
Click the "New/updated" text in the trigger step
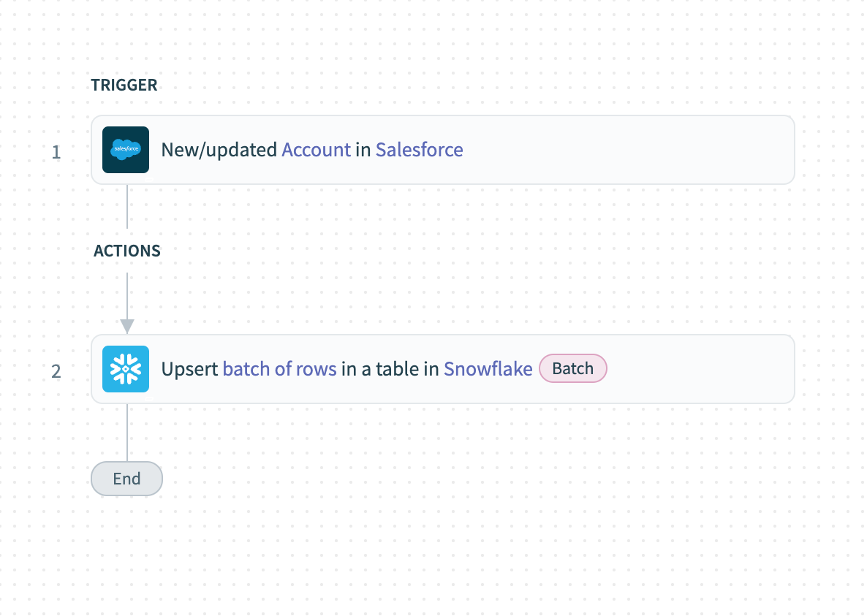tap(219, 150)
